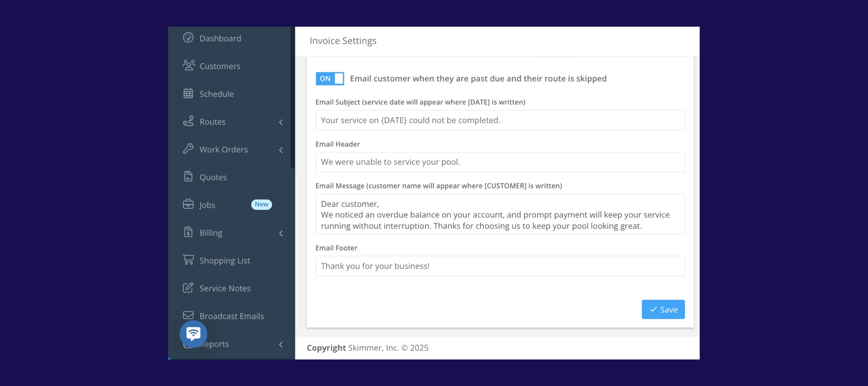Screen dimensions: 868x386
Task: Turn off past due email toggle
Action: [x=329, y=78]
